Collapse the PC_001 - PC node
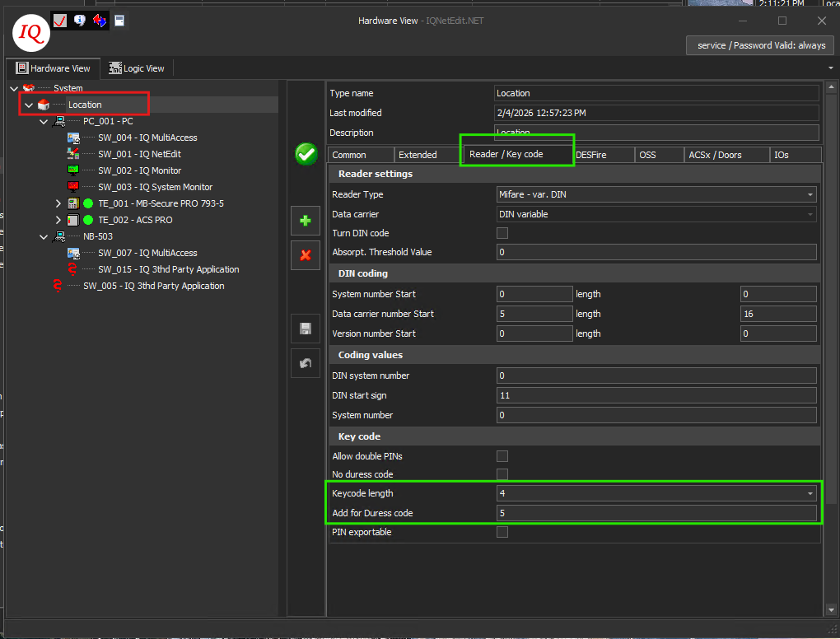 click(44, 122)
